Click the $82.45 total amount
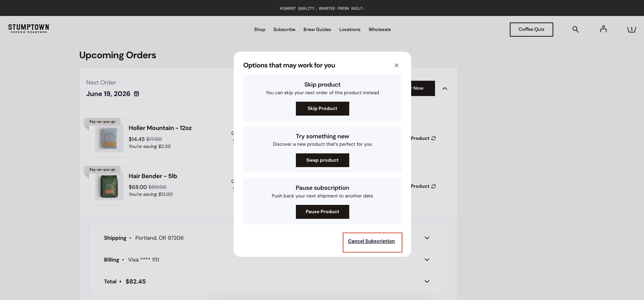644x300 pixels. (136, 282)
